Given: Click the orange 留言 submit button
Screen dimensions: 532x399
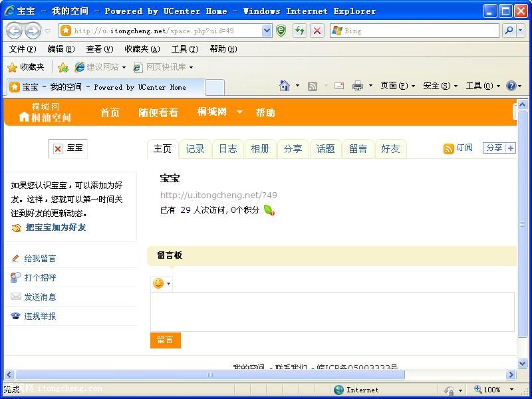Looking at the screenshot, I should 165,340.
